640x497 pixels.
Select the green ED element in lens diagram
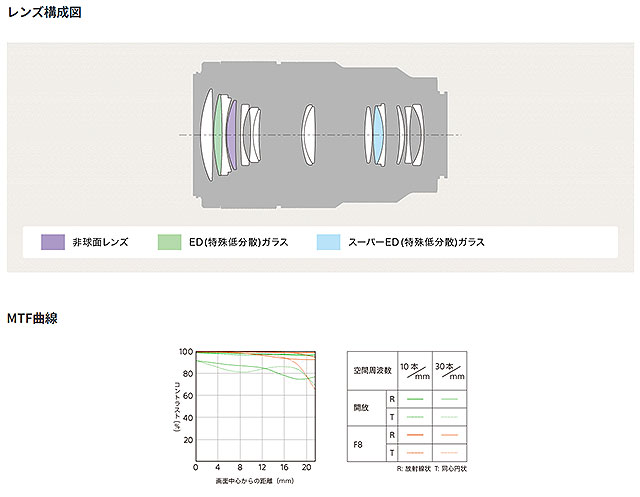(x=219, y=134)
